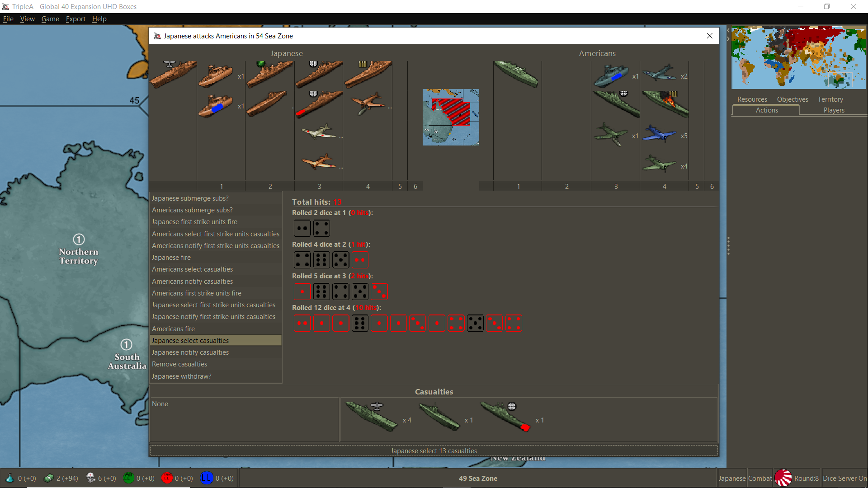This screenshot has height=488, width=868.
Task: Click the vertical split pane divider handle
Action: coord(728,246)
